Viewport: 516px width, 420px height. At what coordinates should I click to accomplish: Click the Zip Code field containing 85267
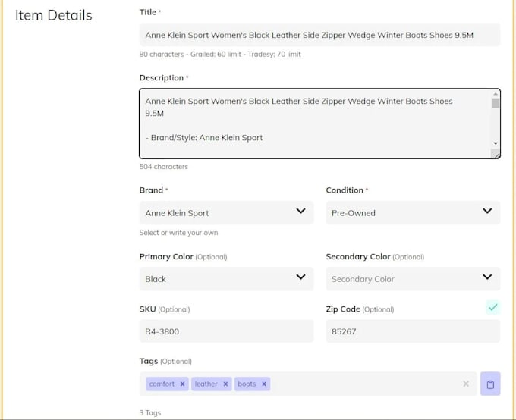tap(413, 331)
